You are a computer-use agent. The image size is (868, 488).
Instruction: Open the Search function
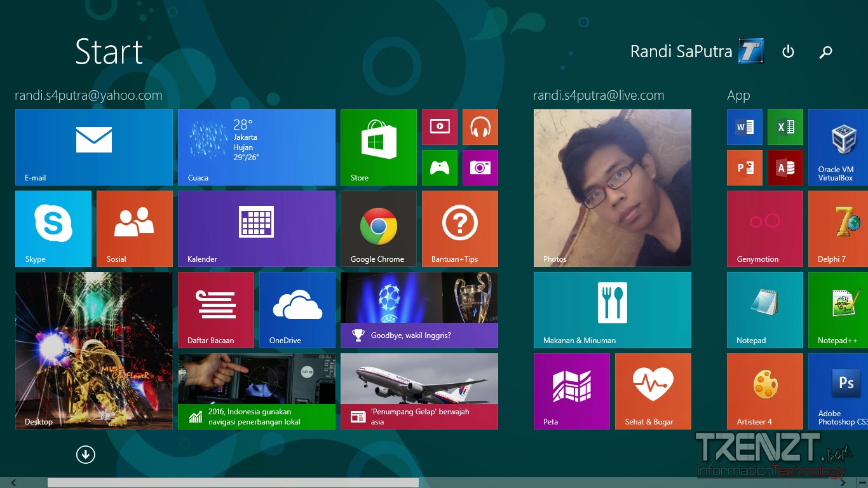pyautogui.click(x=825, y=51)
